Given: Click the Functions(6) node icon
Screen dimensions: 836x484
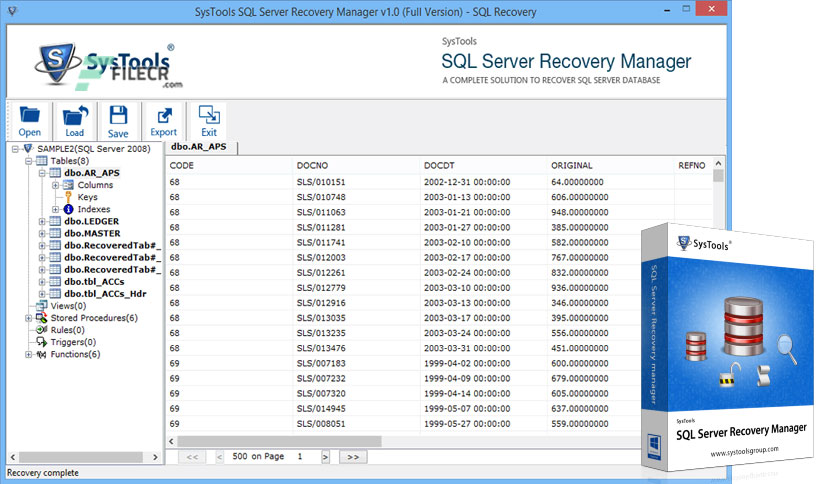Looking at the screenshot, I should [x=42, y=354].
